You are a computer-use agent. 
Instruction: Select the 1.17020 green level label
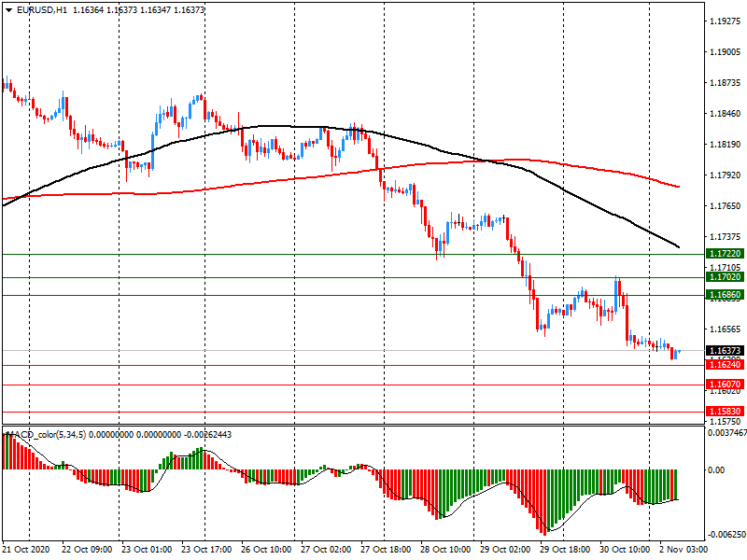click(725, 277)
